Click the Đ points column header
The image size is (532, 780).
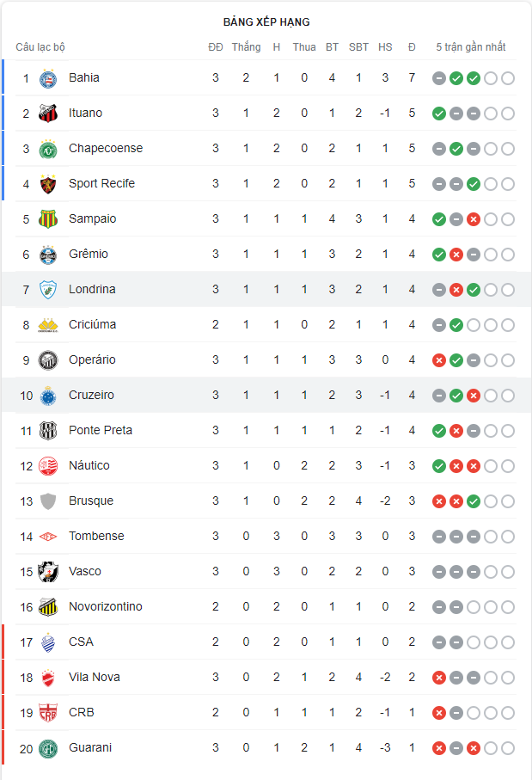412,47
